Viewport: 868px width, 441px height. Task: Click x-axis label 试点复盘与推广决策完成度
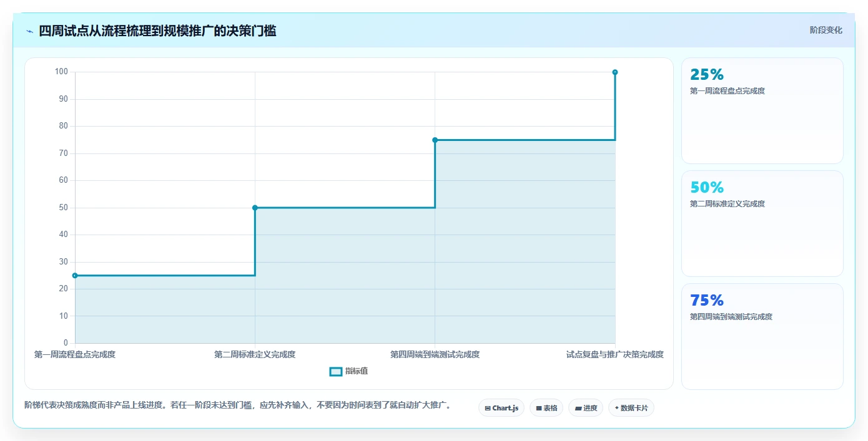click(x=615, y=354)
